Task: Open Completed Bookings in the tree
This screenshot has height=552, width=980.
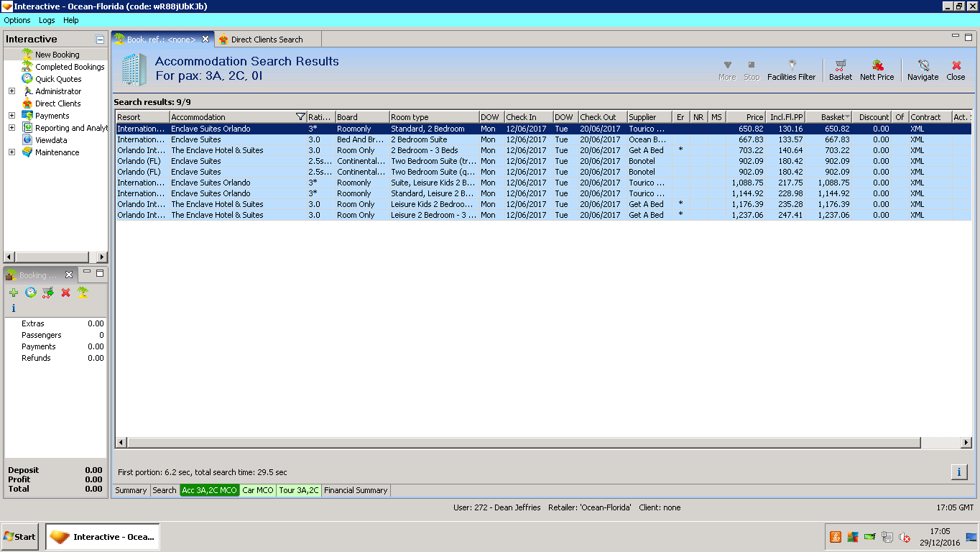Action: pos(70,67)
